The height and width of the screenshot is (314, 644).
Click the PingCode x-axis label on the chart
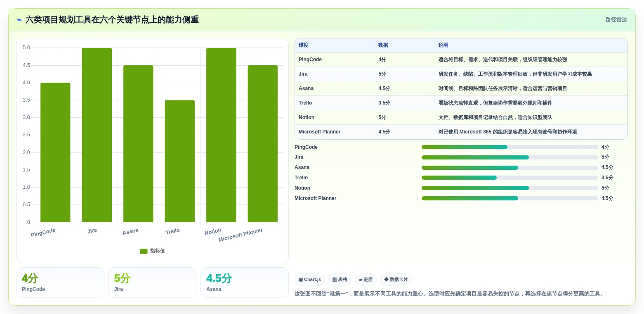click(43, 233)
